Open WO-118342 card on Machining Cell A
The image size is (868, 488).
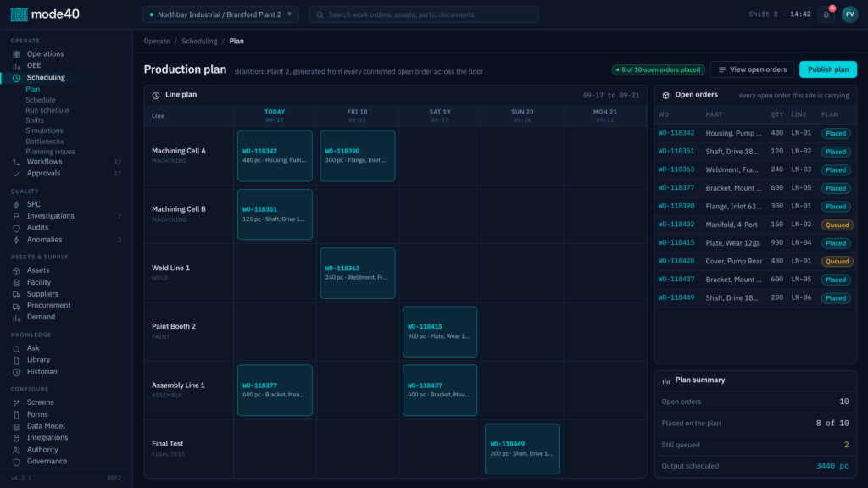point(275,156)
